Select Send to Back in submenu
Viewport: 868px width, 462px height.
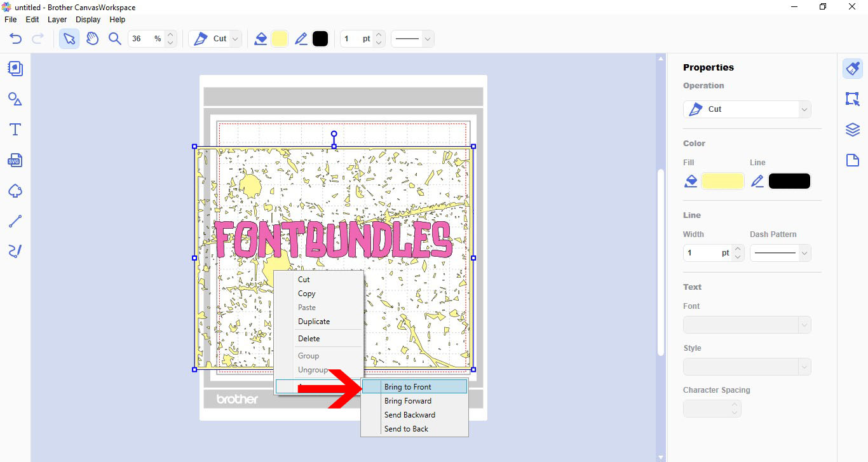414,429
